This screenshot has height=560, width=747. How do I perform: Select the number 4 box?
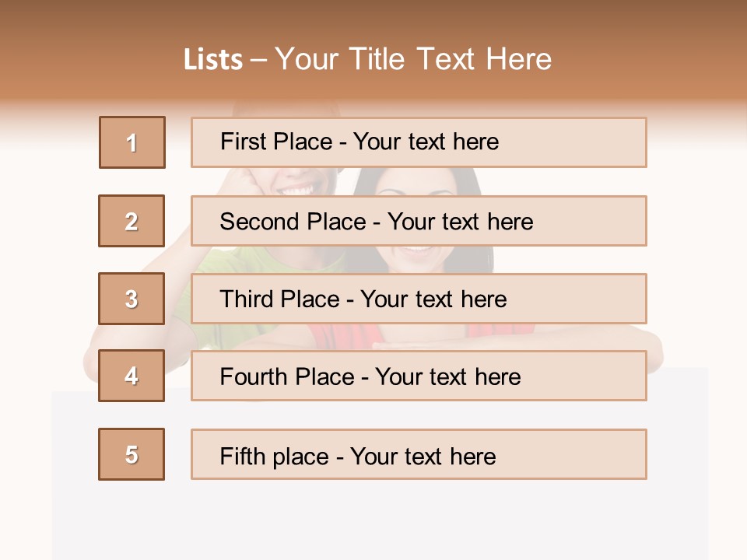[132, 376]
